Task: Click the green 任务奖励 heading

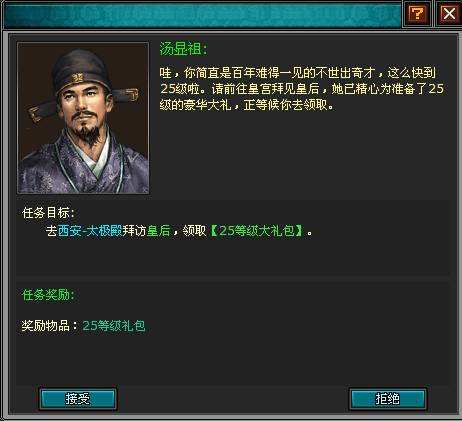Action: 48,295
